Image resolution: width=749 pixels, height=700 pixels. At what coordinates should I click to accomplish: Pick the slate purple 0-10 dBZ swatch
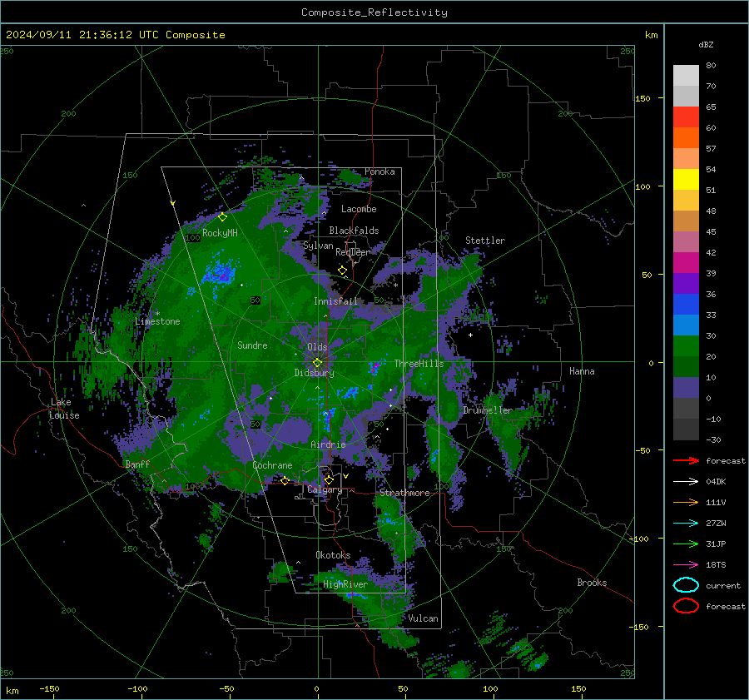click(686, 388)
